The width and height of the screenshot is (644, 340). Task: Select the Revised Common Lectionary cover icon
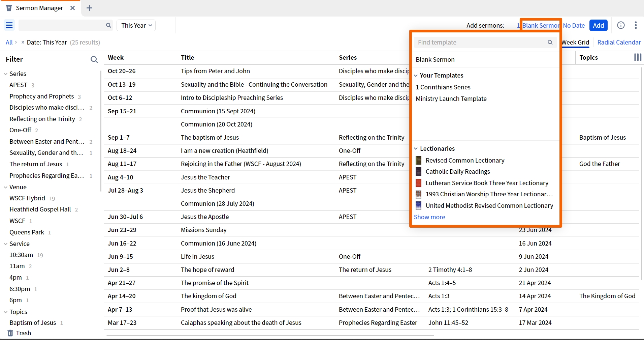(419, 160)
